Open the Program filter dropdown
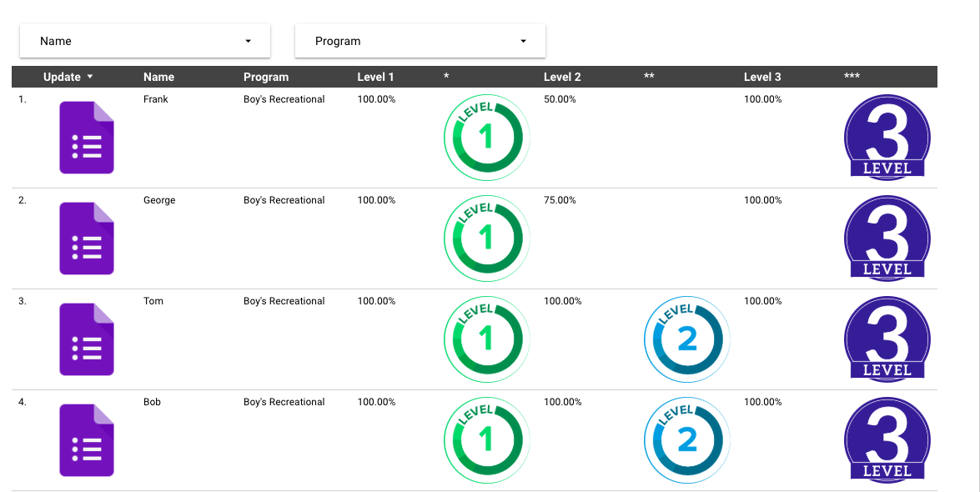980x492 pixels. point(420,40)
